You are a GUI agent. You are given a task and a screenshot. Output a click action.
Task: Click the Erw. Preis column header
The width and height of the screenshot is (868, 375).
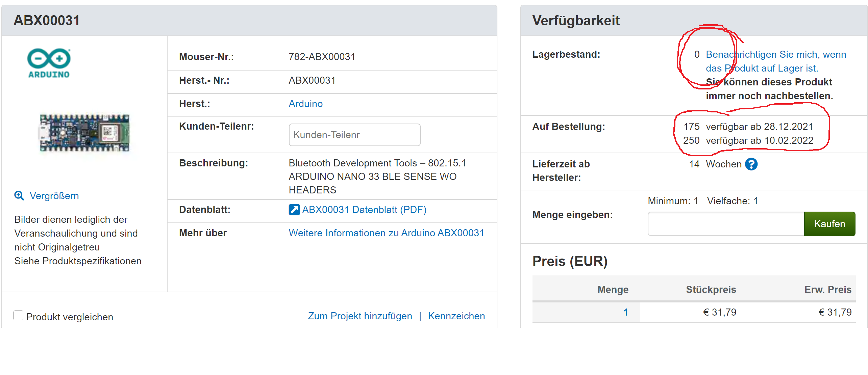(x=827, y=290)
